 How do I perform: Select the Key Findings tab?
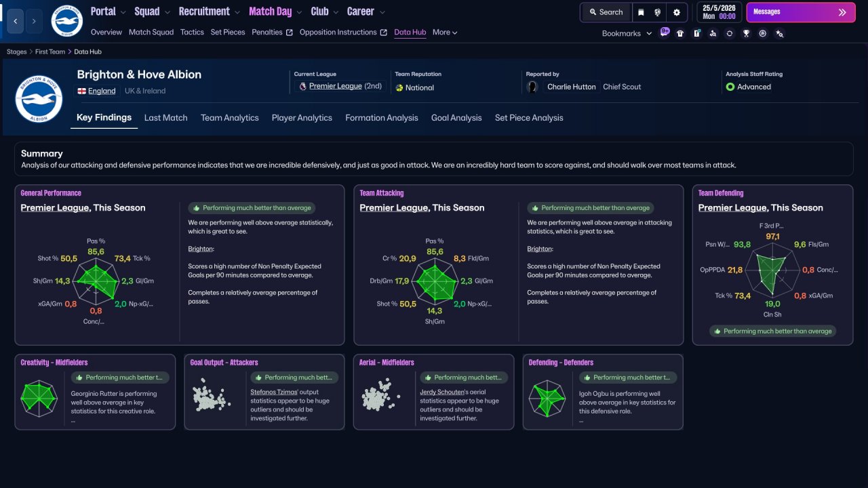coord(104,118)
